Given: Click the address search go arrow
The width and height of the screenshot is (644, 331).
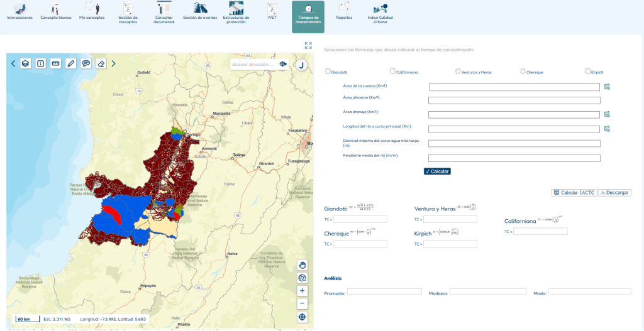Looking at the screenshot, I should tap(282, 65).
